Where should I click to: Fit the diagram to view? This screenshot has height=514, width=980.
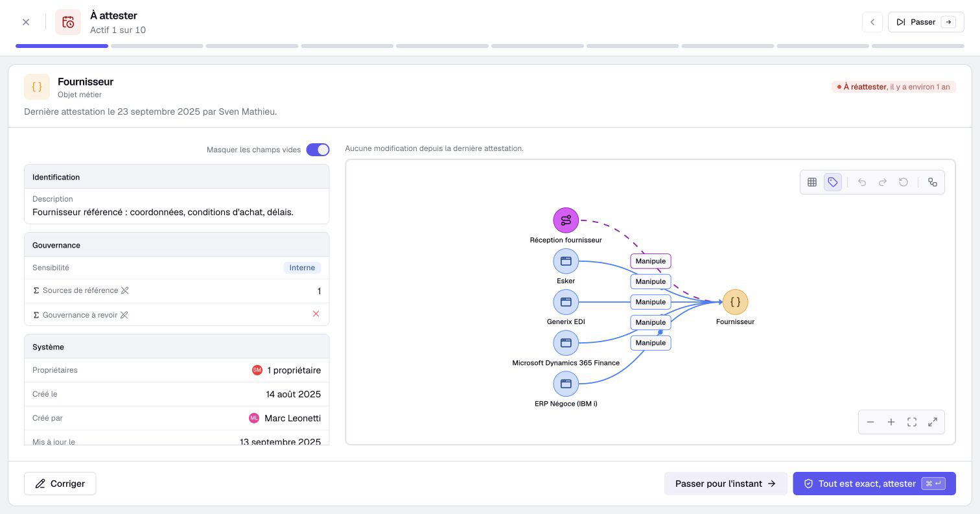(x=912, y=422)
